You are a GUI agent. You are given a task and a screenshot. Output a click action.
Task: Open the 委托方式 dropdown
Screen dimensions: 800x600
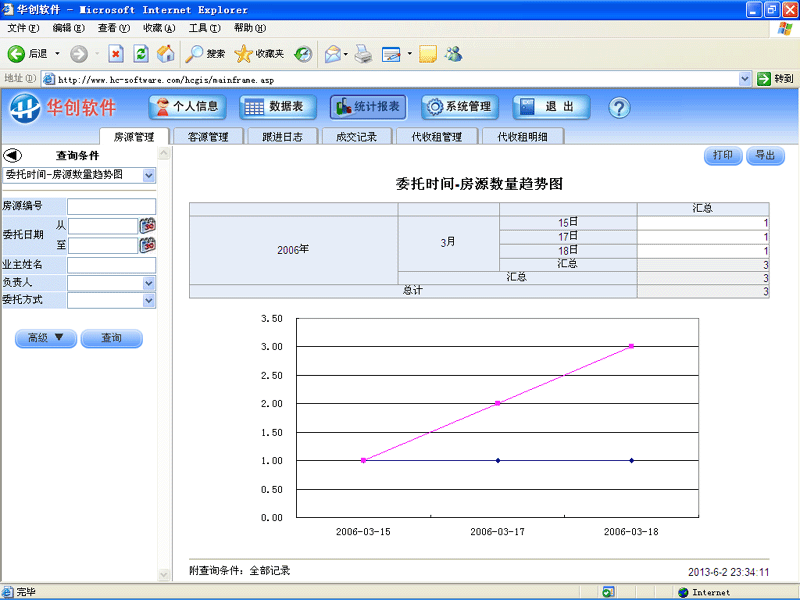point(148,301)
